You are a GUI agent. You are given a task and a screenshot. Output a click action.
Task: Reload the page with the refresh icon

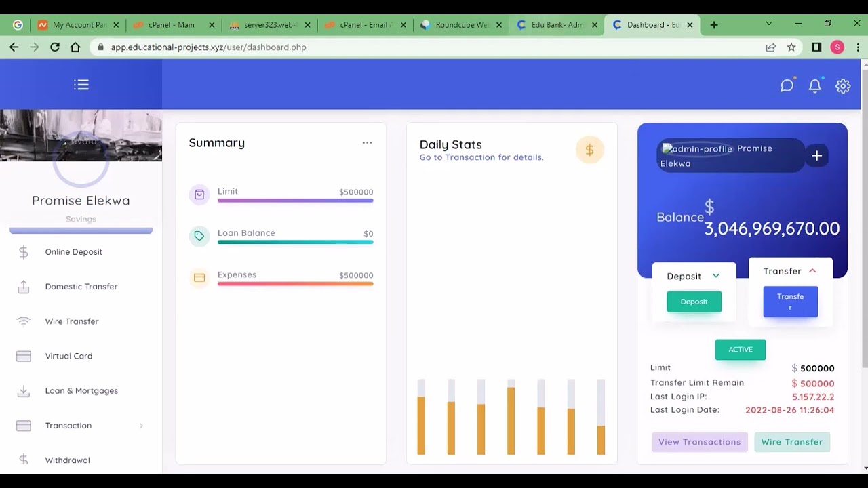pos(55,47)
